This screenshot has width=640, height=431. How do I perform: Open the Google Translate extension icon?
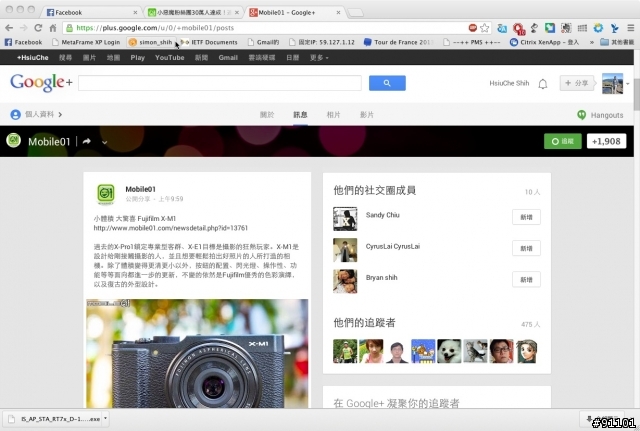(502, 28)
